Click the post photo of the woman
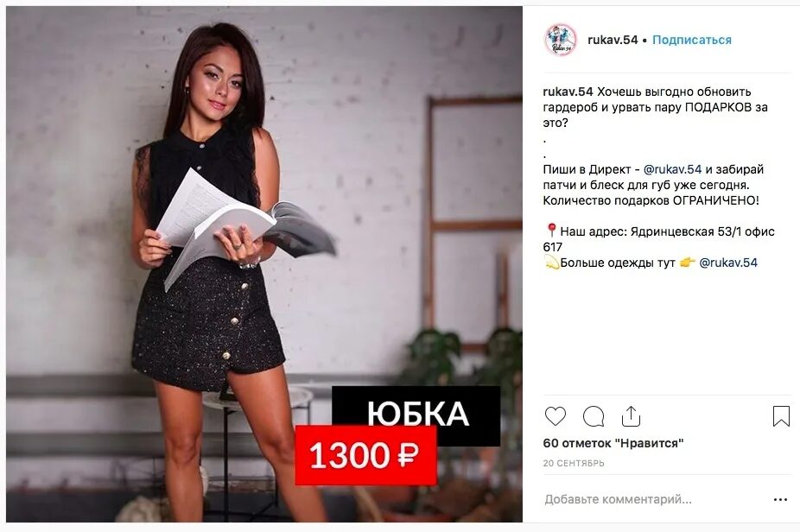This screenshot has height=532, width=800. 264,263
